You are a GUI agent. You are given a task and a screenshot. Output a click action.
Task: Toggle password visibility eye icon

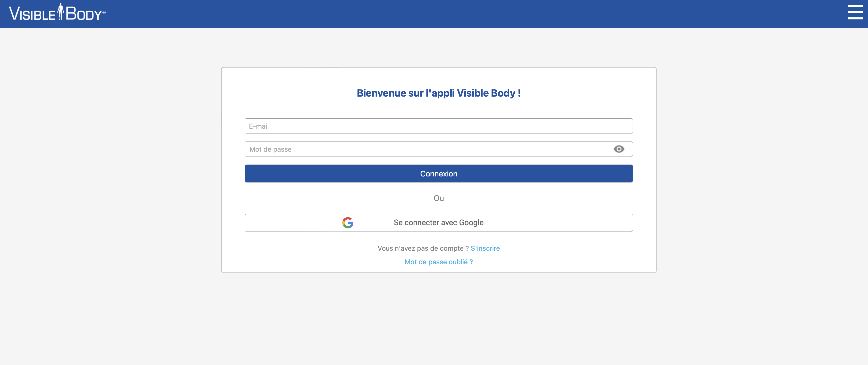tap(619, 149)
